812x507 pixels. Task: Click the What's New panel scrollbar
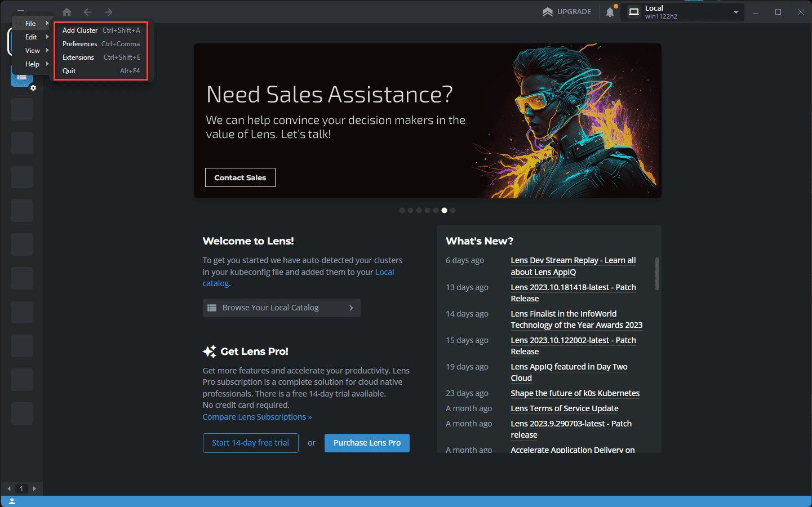(x=657, y=274)
